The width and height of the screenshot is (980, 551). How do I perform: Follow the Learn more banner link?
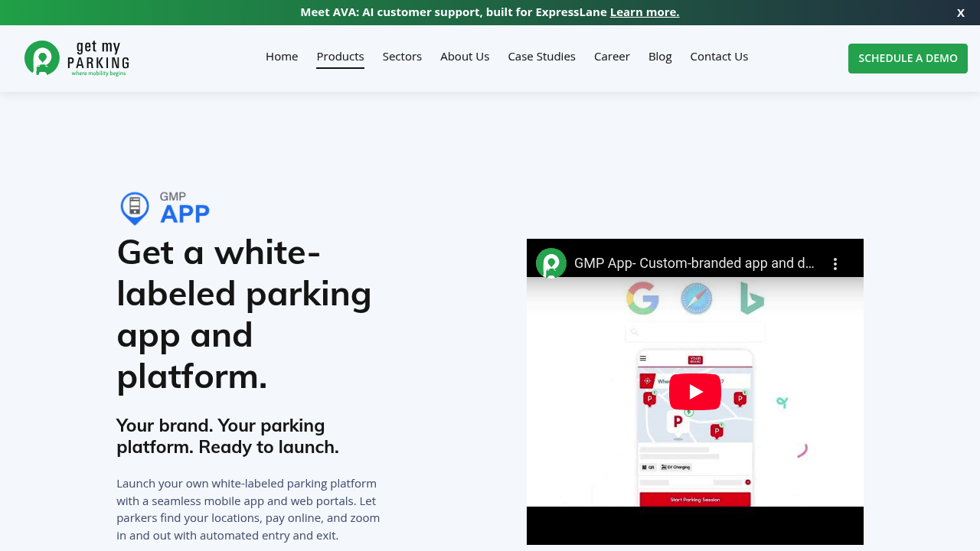(644, 12)
